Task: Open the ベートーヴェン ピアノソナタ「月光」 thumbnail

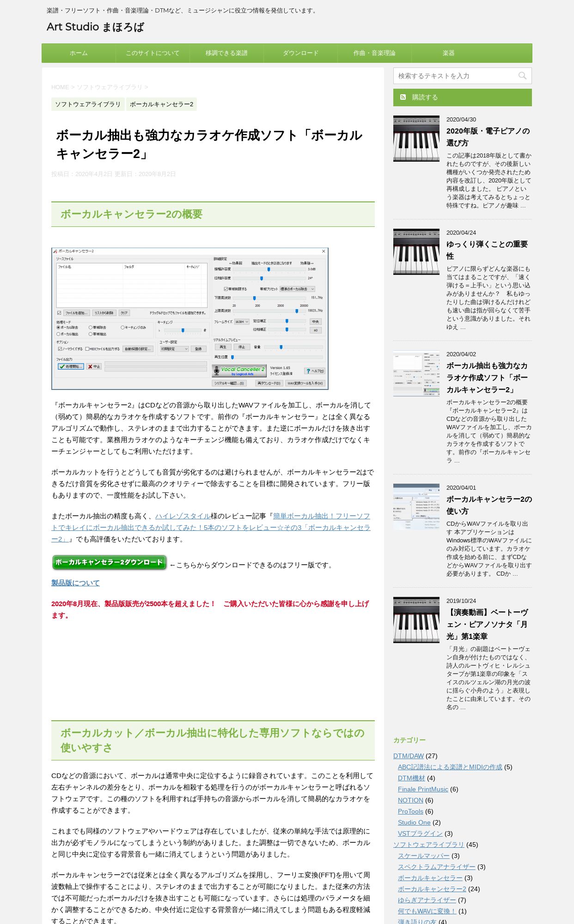Action: tap(416, 620)
